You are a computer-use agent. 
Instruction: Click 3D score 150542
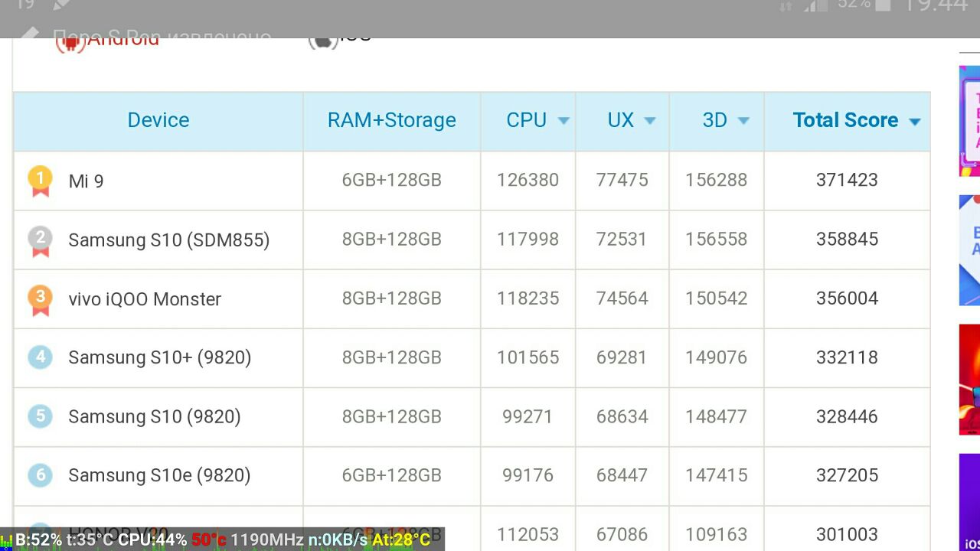(716, 298)
